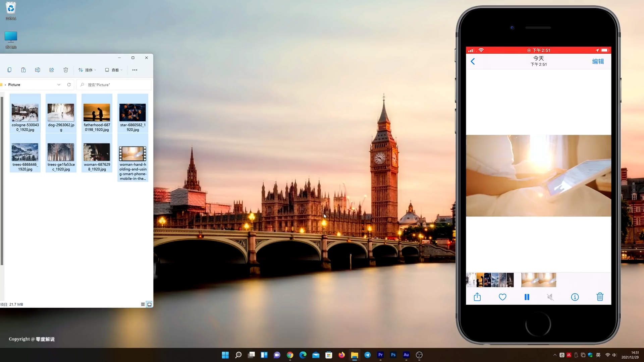Open the 排序 sort dropdown
This screenshot has height=362, width=644.
(x=87, y=70)
